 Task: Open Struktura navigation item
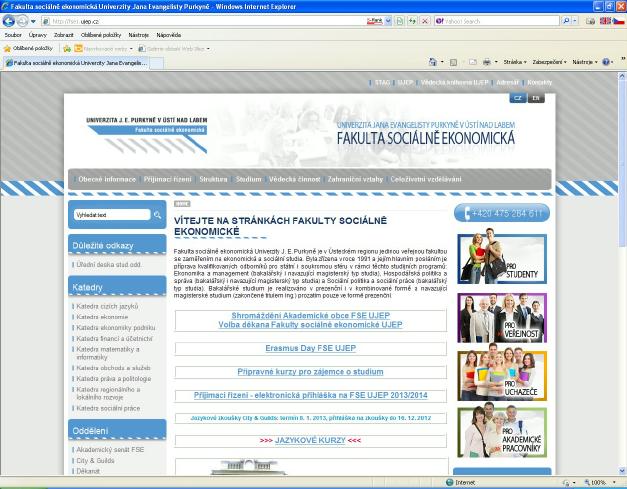click(x=213, y=180)
